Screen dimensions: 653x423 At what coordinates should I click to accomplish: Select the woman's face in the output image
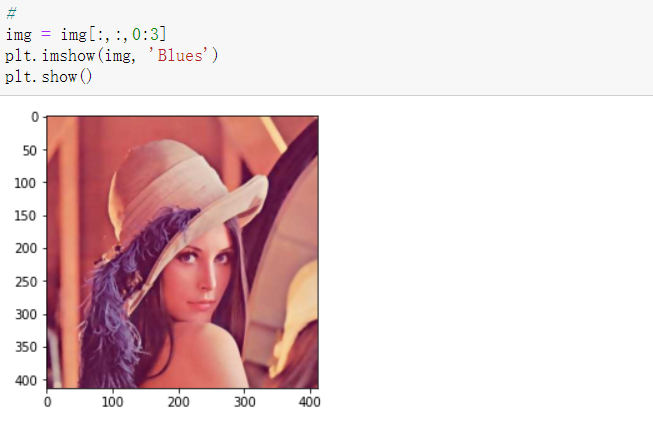pyautogui.click(x=200, y=273)
